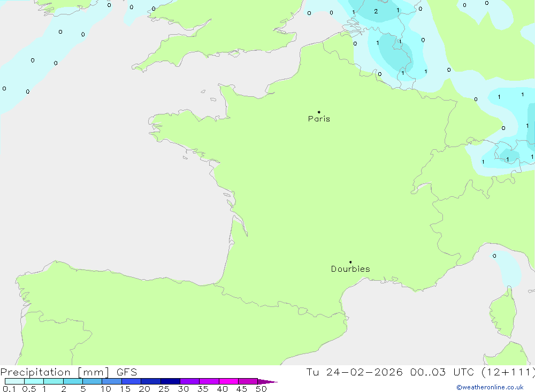Click the GFS model label
Viewport: 535px width, 392px height.
click(x=127, y=372)
